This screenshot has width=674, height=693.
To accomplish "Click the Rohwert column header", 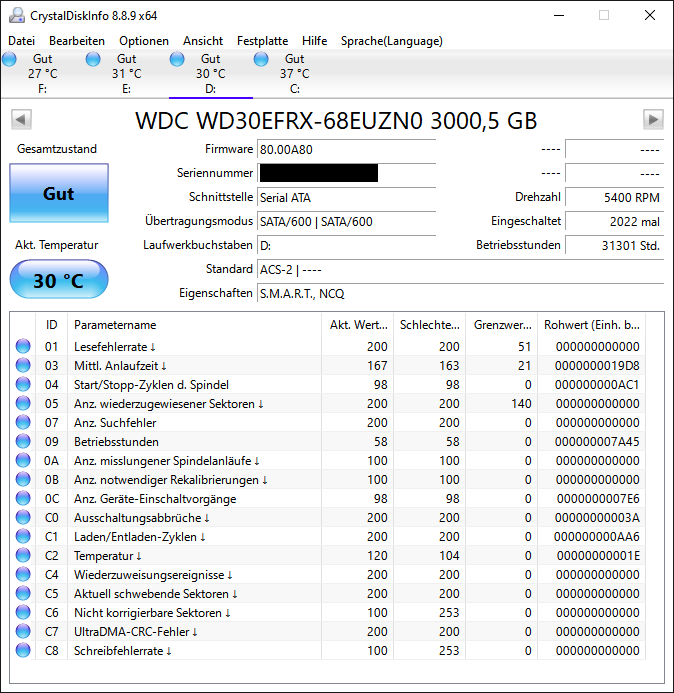I will (x=591, y=325).
